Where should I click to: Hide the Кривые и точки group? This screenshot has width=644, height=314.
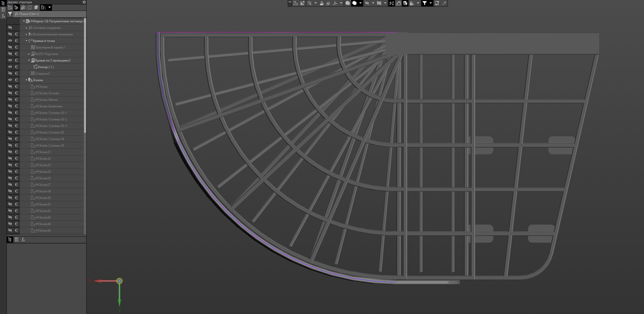coord(10,41)
